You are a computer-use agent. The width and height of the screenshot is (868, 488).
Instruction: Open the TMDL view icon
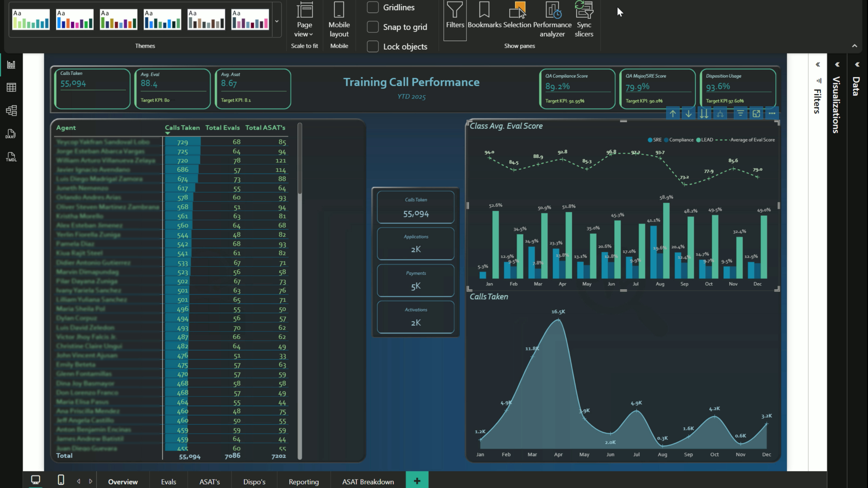click(x=11, y=157)
